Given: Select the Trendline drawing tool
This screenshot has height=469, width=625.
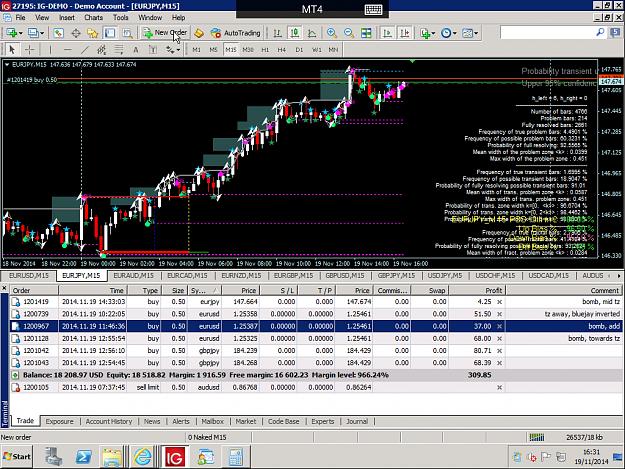Looking at the screenshot, I should (x=85, y=50).
